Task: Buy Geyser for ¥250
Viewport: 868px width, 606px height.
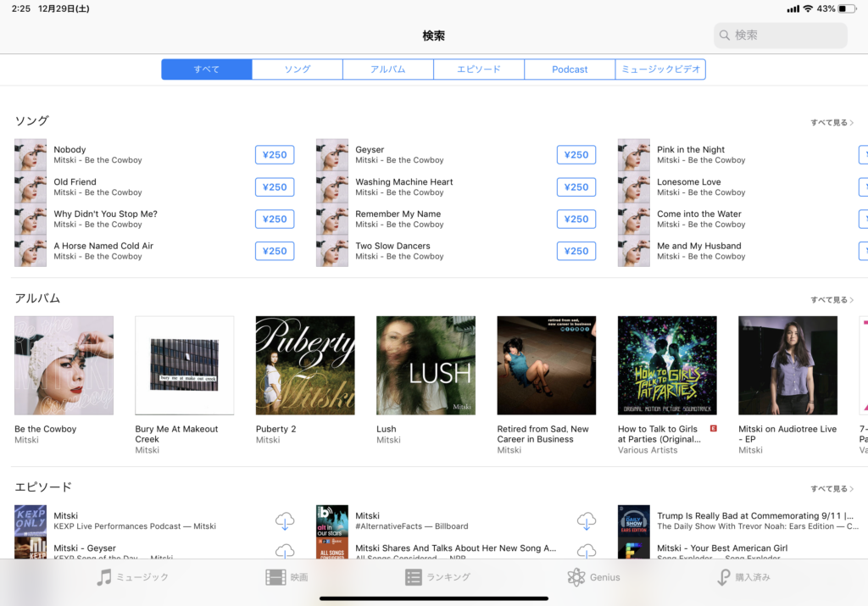Action: tap(576, 155)
